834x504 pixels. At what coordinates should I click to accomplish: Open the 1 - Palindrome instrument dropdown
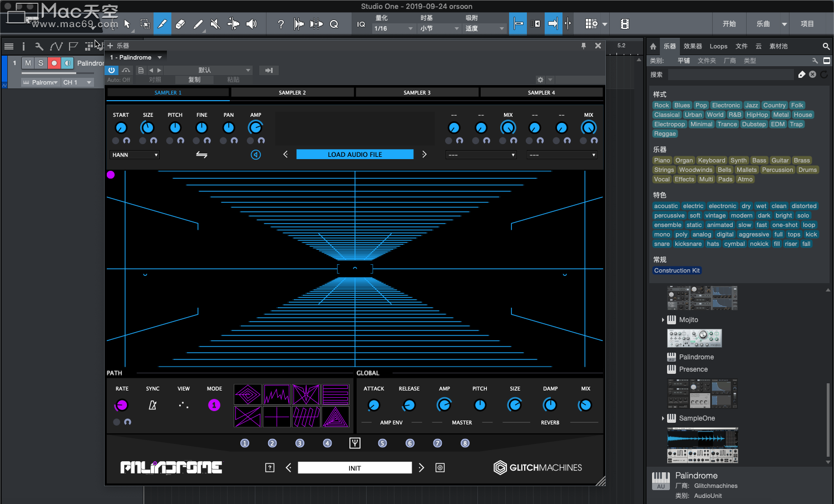pyautogui.click(x=136, y=57)
